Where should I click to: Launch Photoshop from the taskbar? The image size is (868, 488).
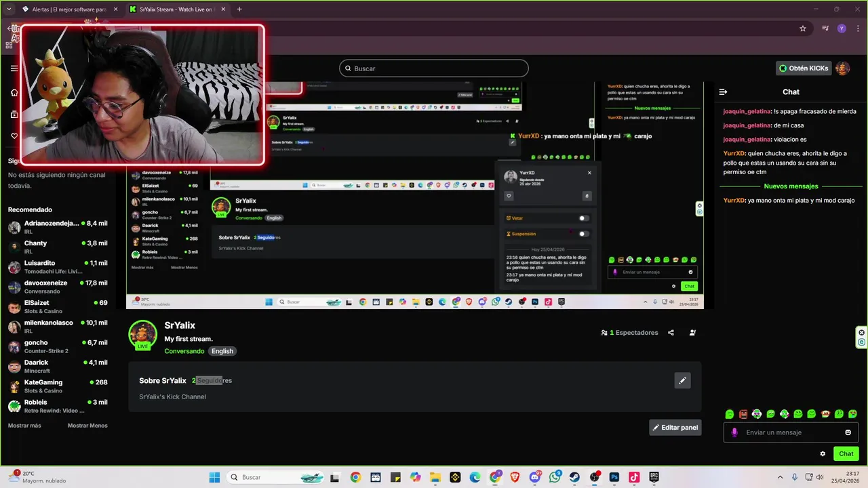pos(614,477)
